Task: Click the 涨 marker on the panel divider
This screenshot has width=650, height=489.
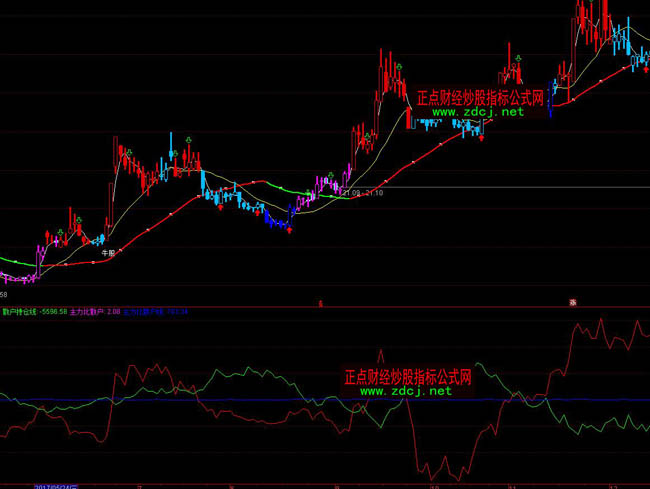Action: pos(573,302)
